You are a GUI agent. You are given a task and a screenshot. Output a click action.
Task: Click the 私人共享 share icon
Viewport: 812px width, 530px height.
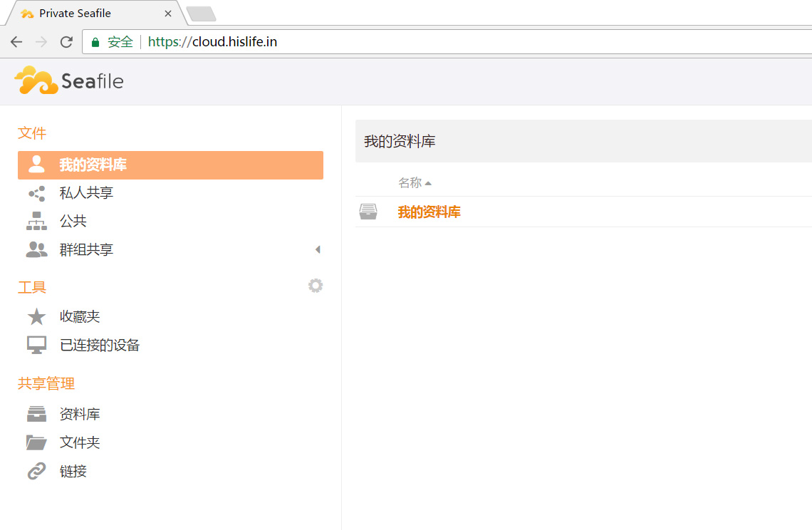coord(36,193)
